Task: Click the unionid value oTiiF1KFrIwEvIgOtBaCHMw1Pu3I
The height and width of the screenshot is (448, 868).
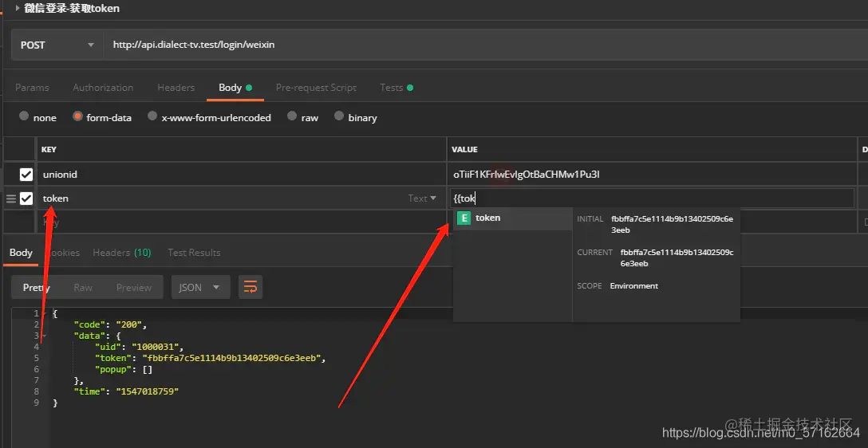Action: coord(527,175)
